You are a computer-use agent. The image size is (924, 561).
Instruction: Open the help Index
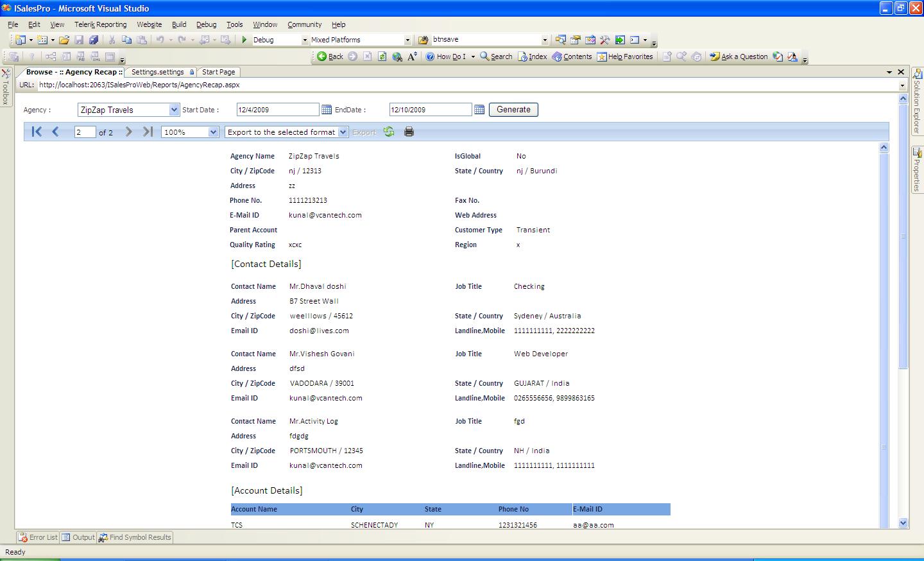[533, 56]
